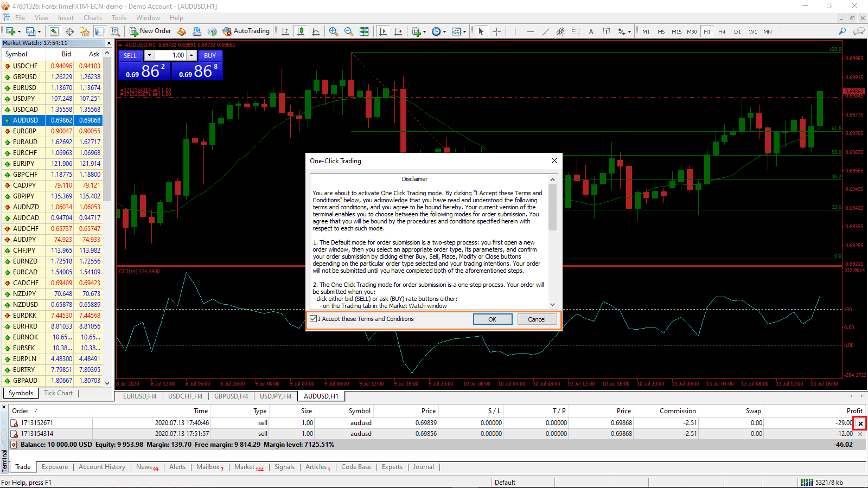Screen dimensions: 868x488
Task: Switch to the Account History tab
Action: click(102, 467)
